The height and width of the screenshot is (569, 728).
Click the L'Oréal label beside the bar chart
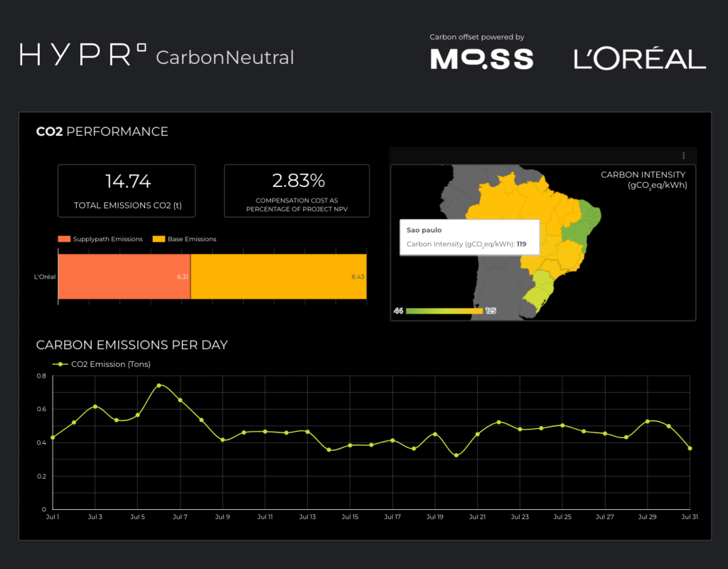click(45, 277)
